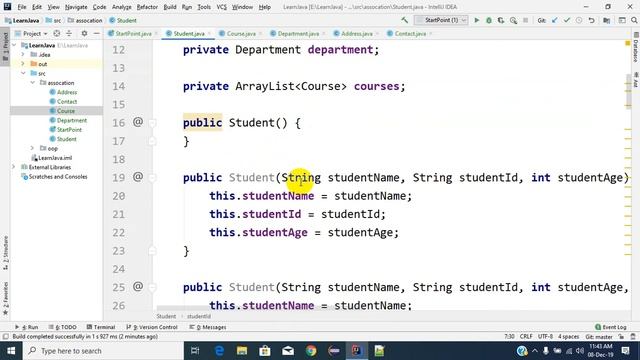Open the Messages tool window
The height and width of the screenshot is (360, 640).
[208, 327]
